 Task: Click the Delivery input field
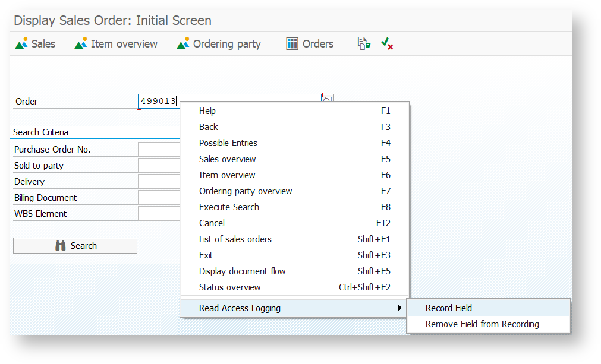pyautogui.click(x=159, y=182)
